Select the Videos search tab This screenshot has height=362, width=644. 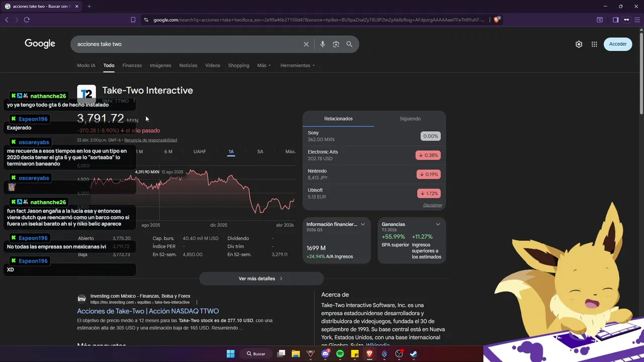coord(212,65)
